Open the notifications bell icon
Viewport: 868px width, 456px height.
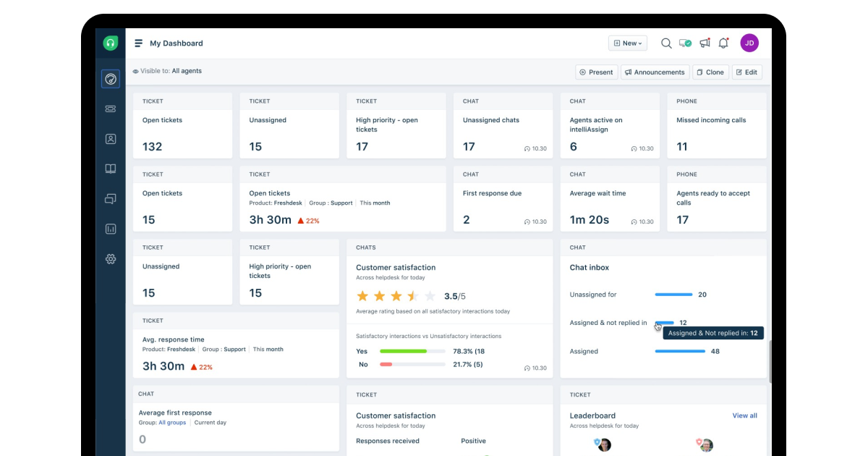pyautogui.click(x=723, y=43)
